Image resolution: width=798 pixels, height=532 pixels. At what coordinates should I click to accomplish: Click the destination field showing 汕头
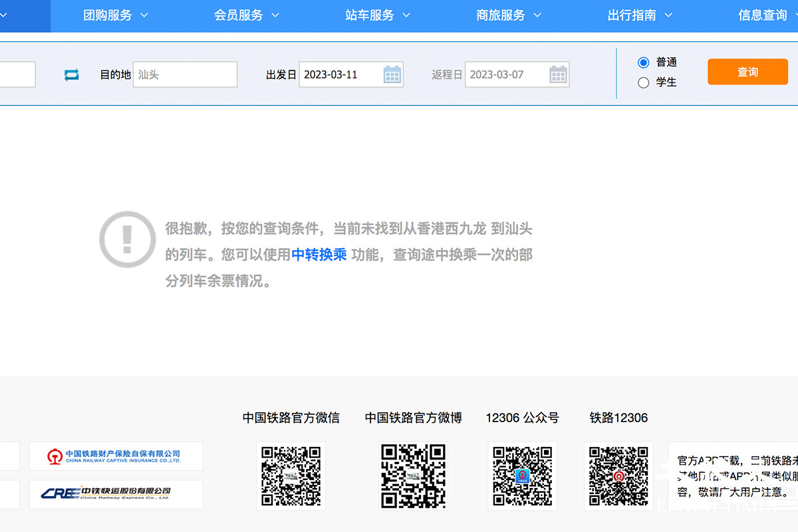[x=185, y=74]
